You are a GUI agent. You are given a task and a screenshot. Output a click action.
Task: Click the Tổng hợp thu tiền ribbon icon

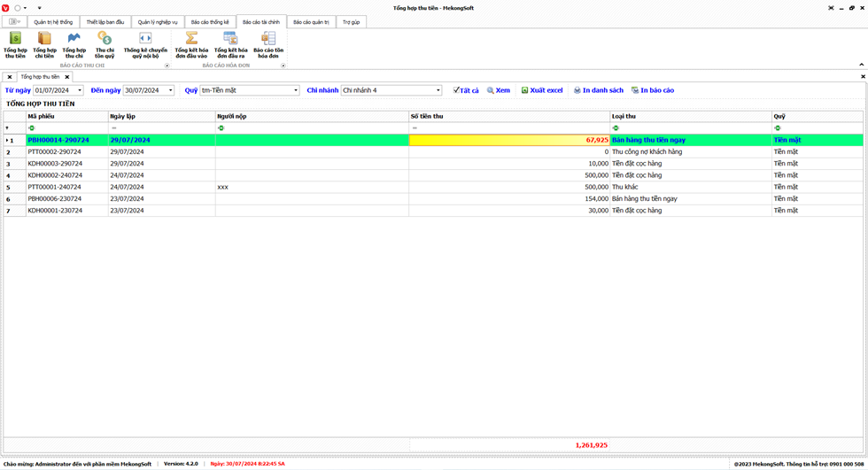(15, 44)
